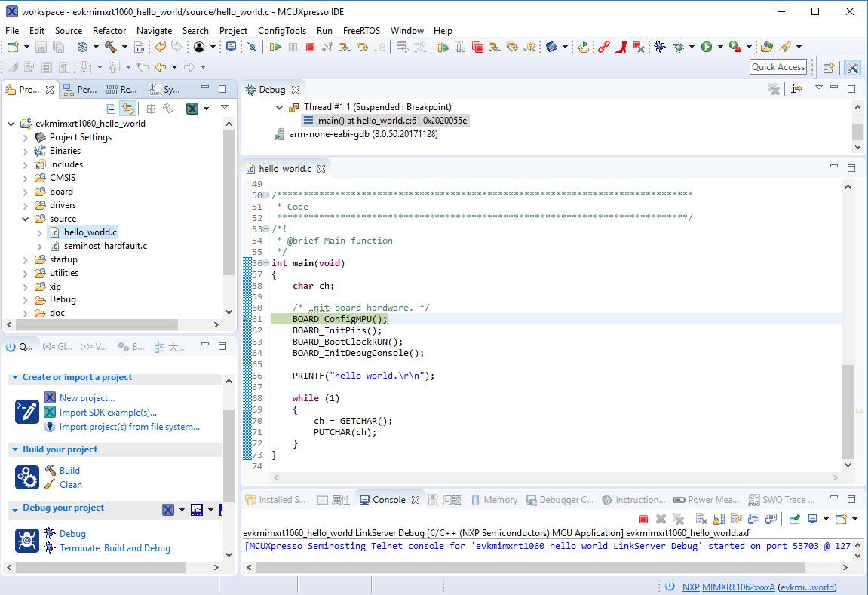The width and height of the screenshot is (868, 595).
Task: Click the Step Over icon in toolbar
Action: (361, 48)
